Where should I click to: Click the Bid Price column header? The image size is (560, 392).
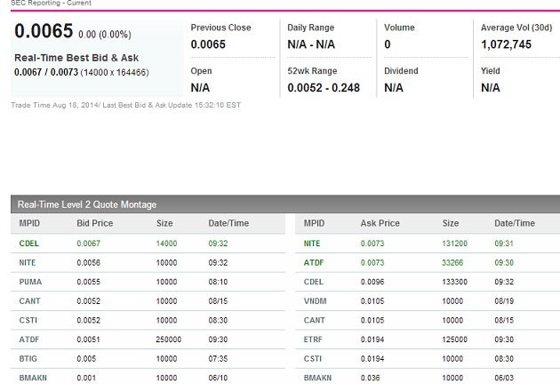click(x=94, y=223)
